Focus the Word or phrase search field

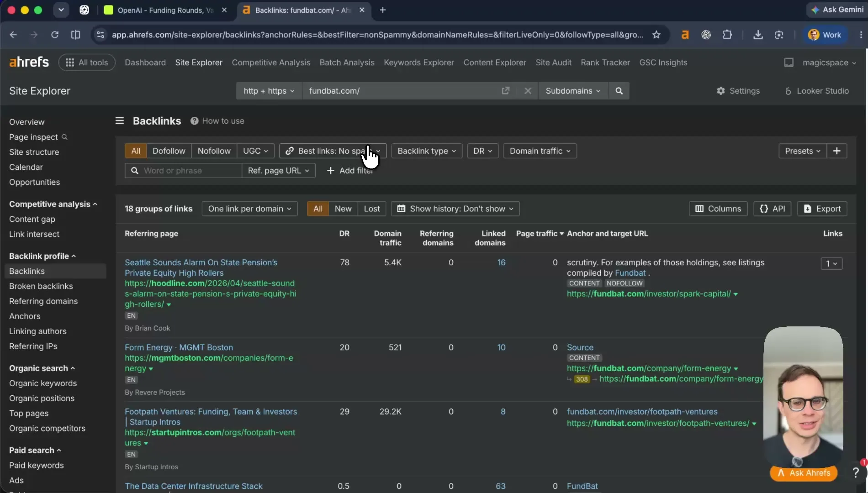pyautogui.click(x=183, y=171)
